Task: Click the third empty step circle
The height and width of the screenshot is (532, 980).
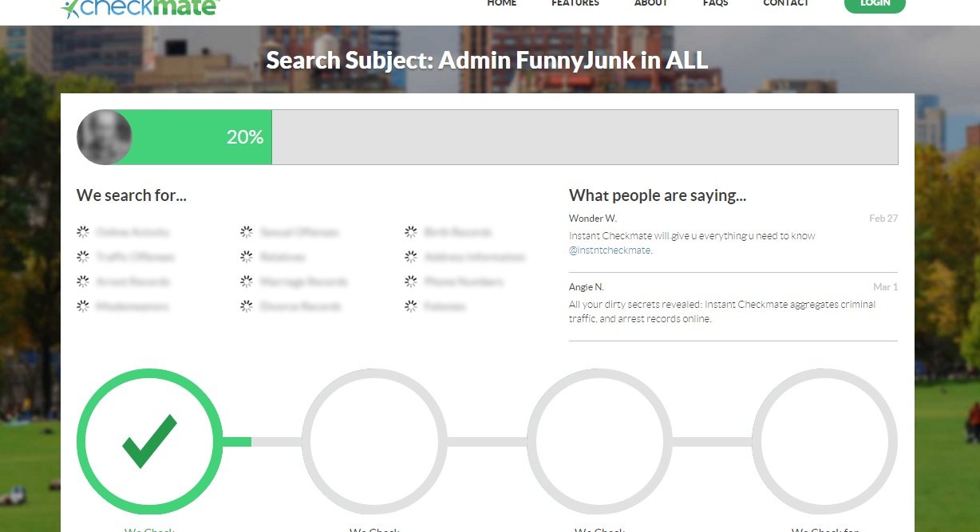Action: click(x=599, y=441)
